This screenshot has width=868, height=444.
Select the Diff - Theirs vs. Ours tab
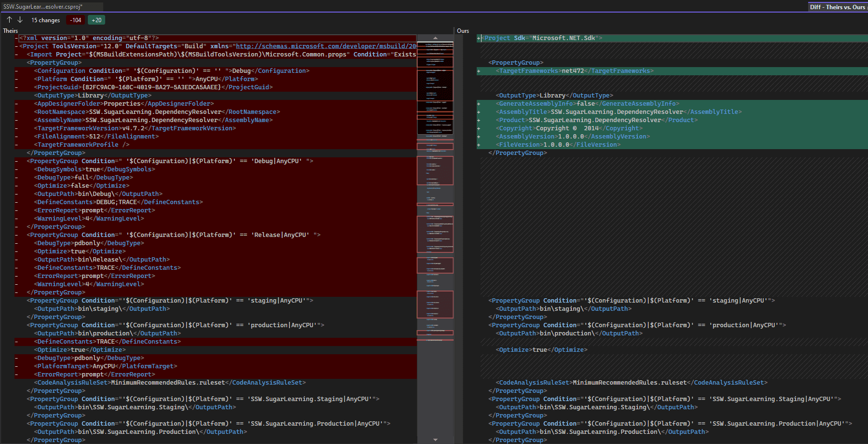(837, 7)
